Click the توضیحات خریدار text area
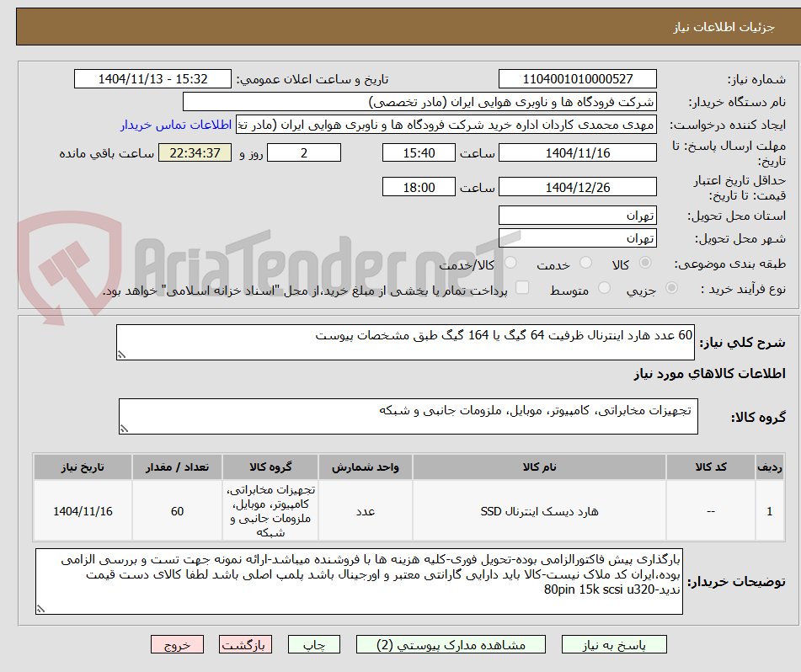The image size is (801, 672). point(359,582)
